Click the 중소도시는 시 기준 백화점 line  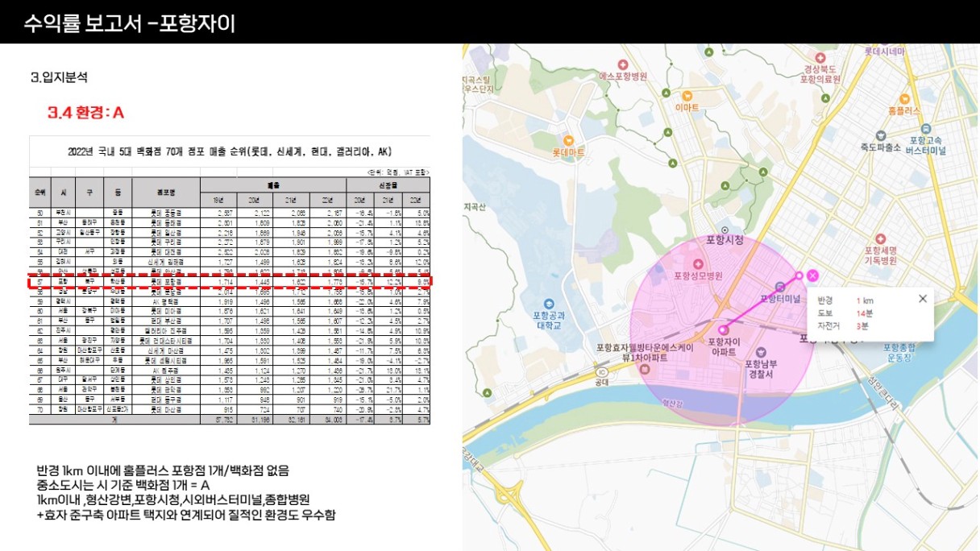click(x=123, y=484)
